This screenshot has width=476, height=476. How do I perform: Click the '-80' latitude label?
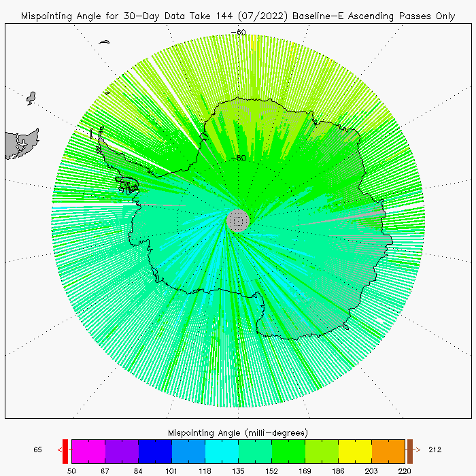click(x=238, y=158)
